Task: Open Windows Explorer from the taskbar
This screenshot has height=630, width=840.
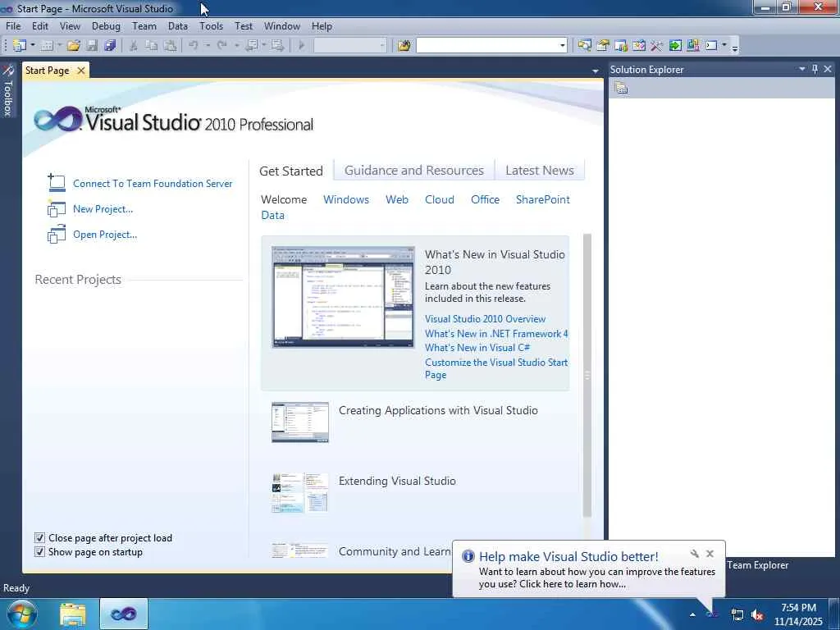Action: point(73,614)
